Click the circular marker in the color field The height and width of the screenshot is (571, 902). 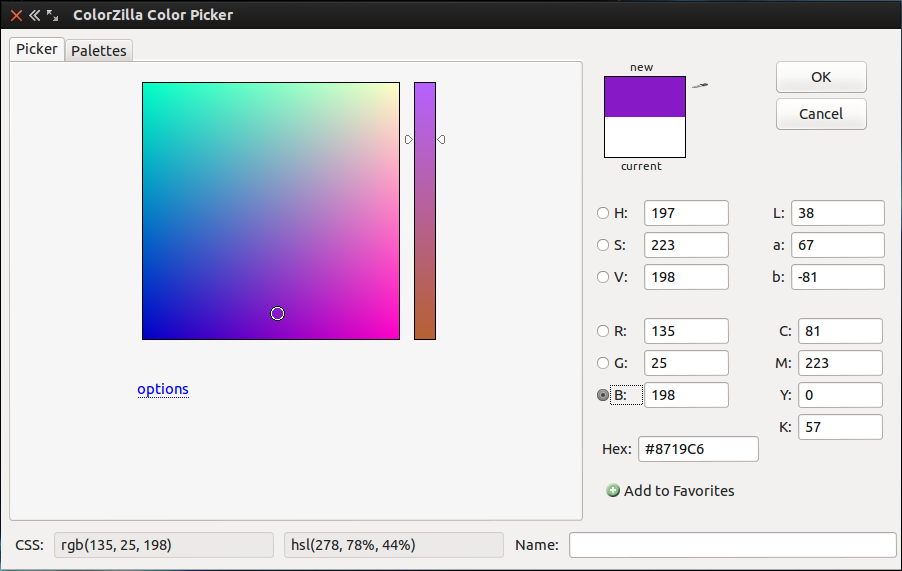277,313
